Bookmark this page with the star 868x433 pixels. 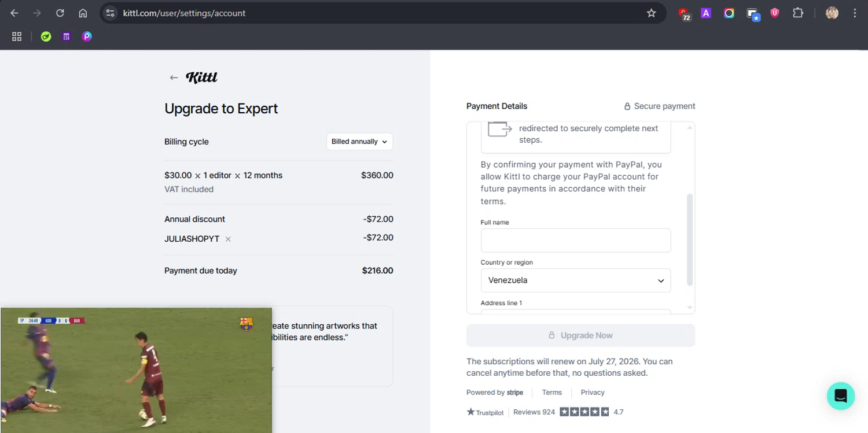tap(652, 13)
